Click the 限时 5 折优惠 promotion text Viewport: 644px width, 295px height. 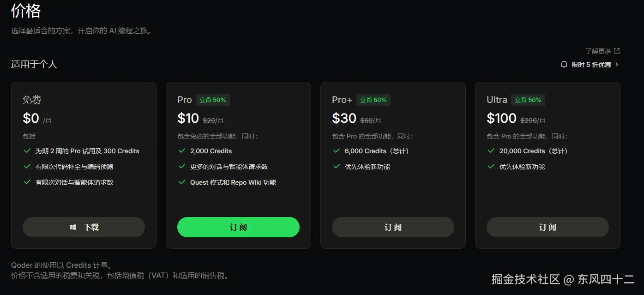(591, 65)
